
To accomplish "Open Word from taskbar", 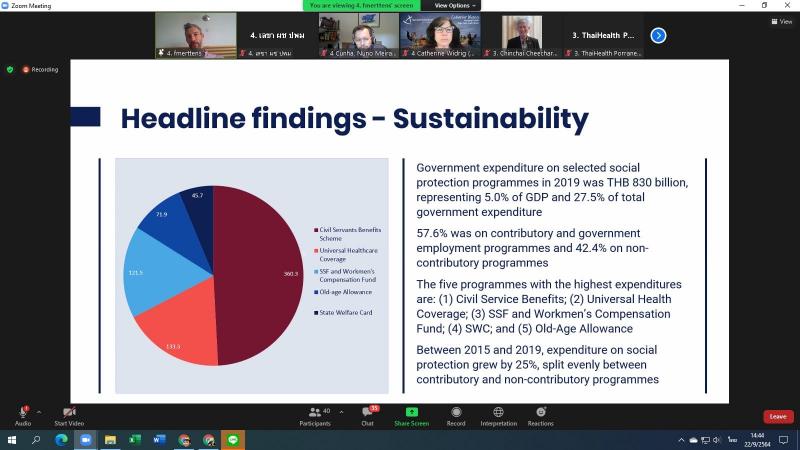I will tap(159, 440).
